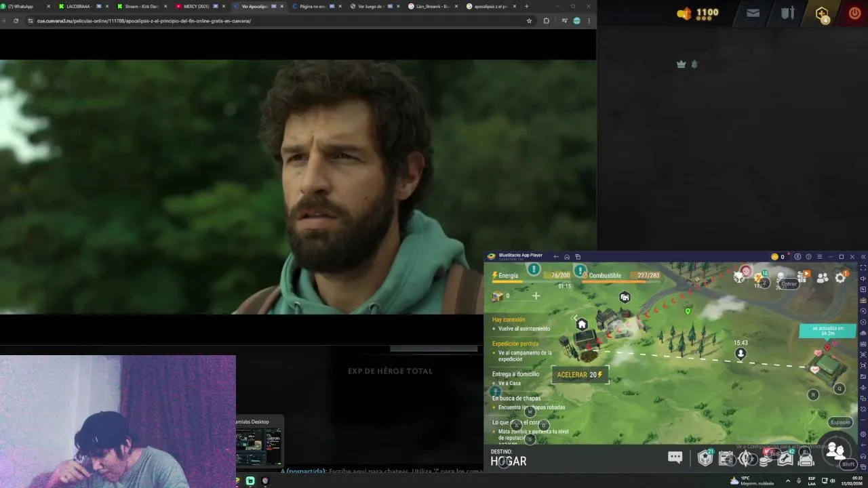Click the 'se actualiza en: 6h 2m' label

pos(827,331)
